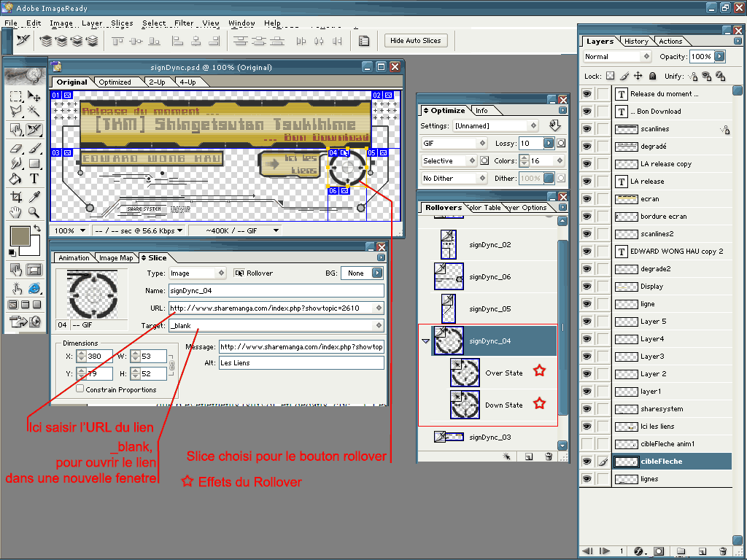The width and height of the screenshot is (747, 560).
Task: Switch to the Info tab
Action: 481,111
